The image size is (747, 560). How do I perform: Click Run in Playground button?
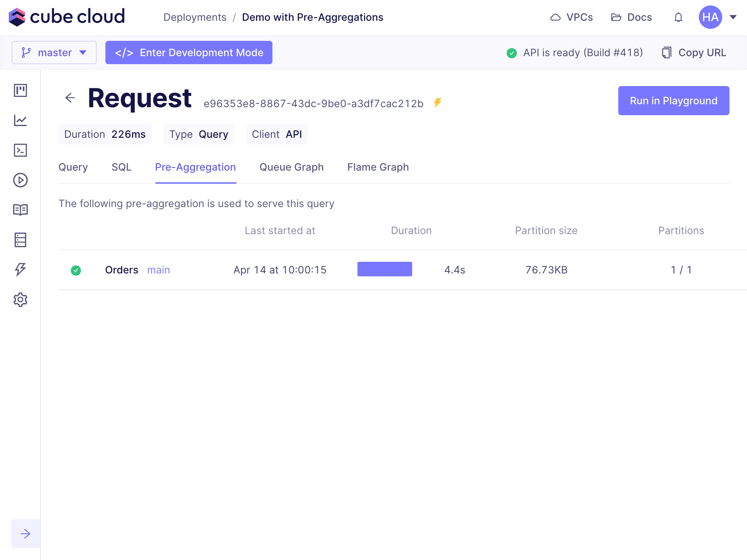(673, 101)
